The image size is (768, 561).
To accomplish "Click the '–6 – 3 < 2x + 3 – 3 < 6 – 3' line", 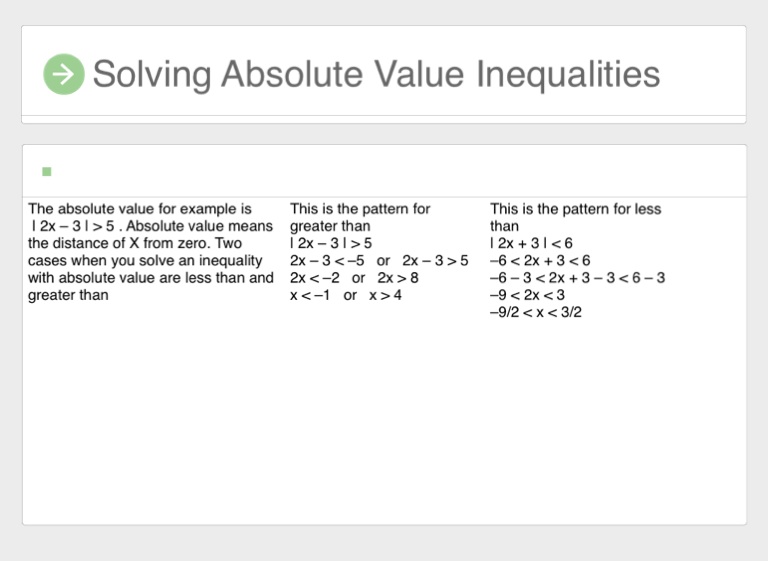I will click(577, 278).
